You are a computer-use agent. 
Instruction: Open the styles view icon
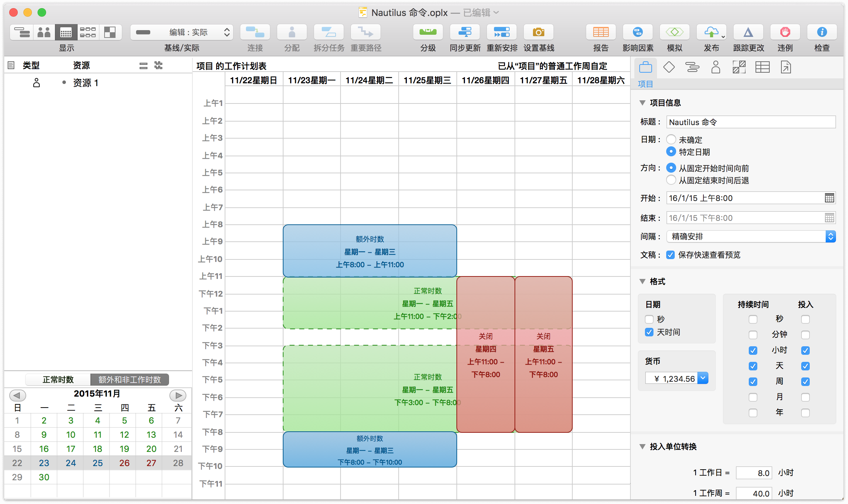(110, 33)
